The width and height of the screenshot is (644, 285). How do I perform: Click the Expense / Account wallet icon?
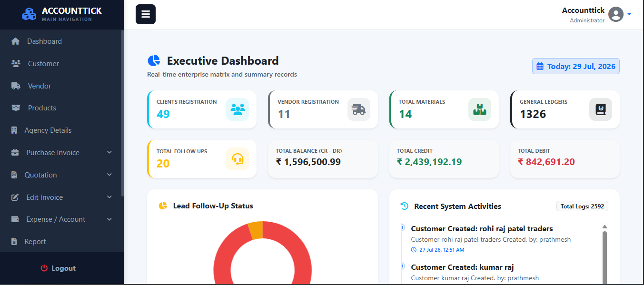(x=15, y=219)
